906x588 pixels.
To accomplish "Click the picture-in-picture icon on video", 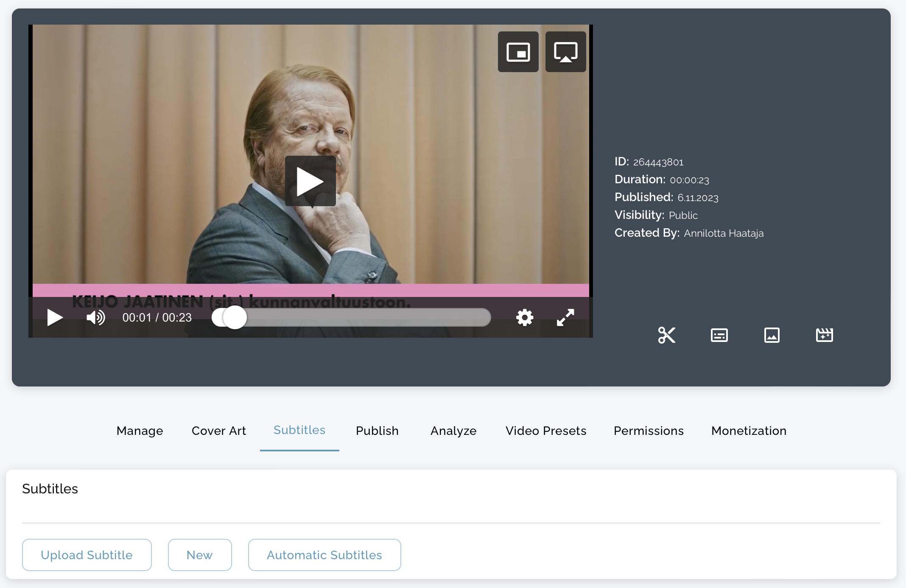I will 518,52.
